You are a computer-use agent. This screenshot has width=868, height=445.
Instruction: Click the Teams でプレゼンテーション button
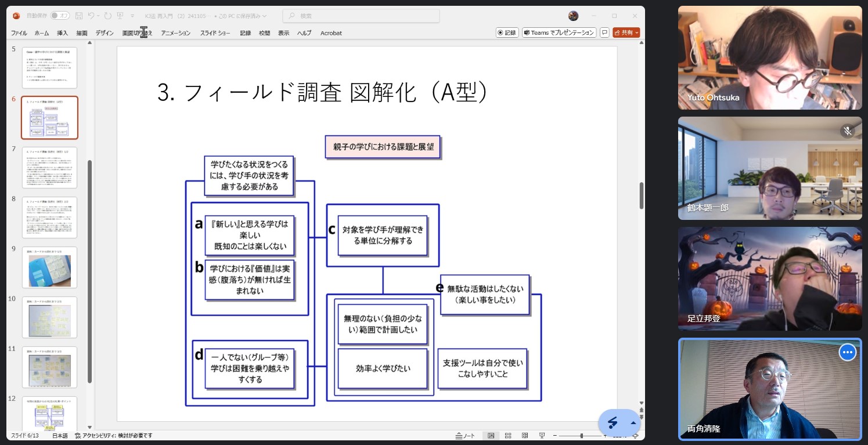559,33
